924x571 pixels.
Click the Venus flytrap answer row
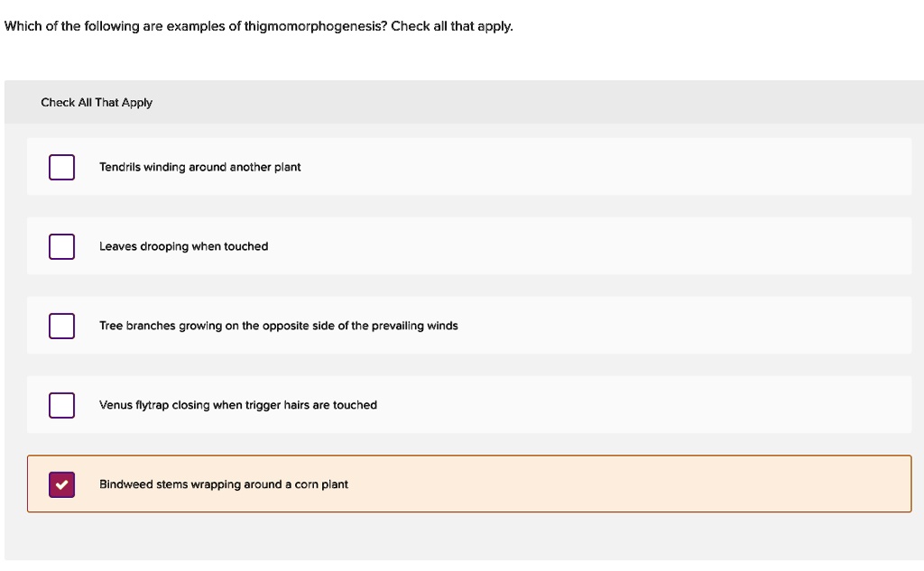point(469,405)
